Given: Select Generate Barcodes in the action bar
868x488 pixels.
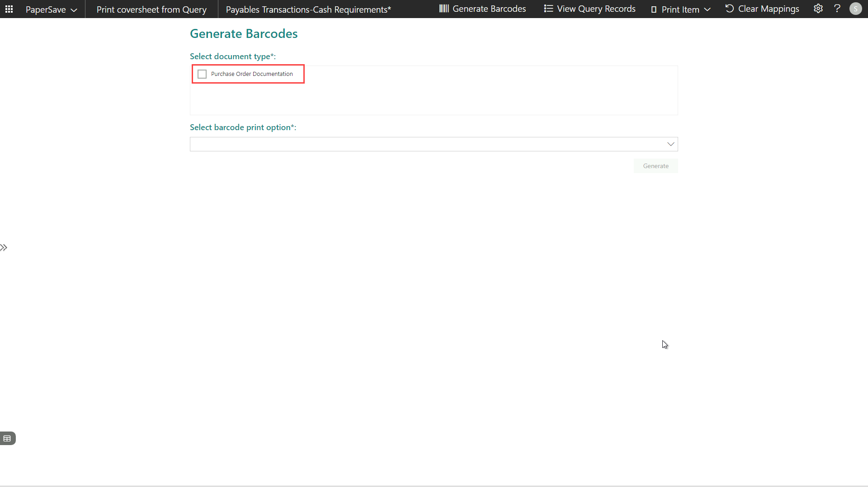Looking at the screenshot, I should pos(482,9).
